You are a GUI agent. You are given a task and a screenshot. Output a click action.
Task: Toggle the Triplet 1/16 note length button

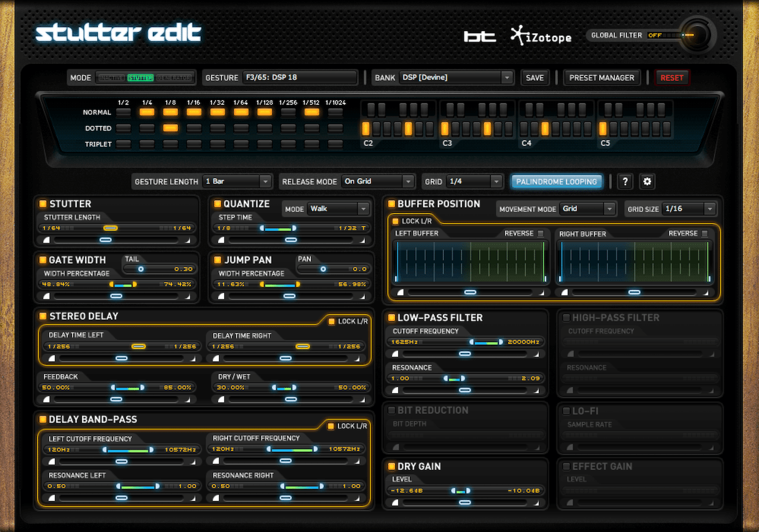click(194, 143)
